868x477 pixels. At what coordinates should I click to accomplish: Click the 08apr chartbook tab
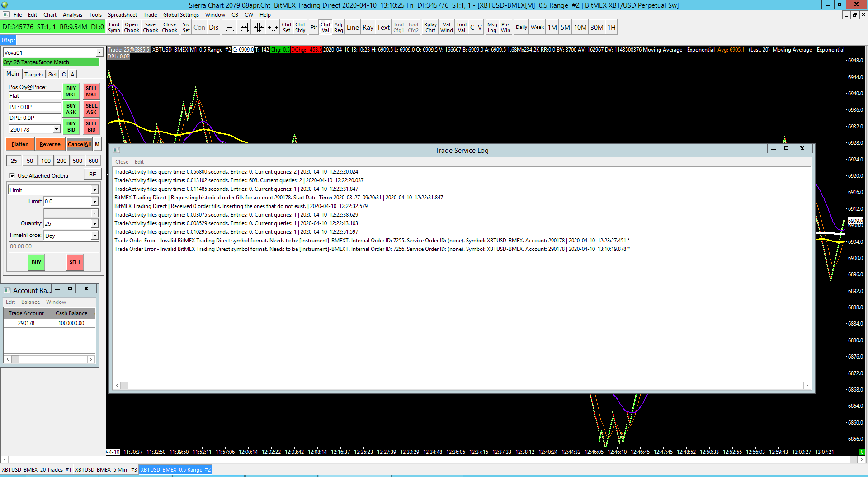pos(8,40)
